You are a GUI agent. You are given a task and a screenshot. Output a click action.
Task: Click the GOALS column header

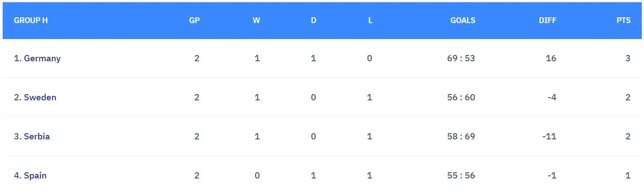pyautogui.click(x=463, y=20)
